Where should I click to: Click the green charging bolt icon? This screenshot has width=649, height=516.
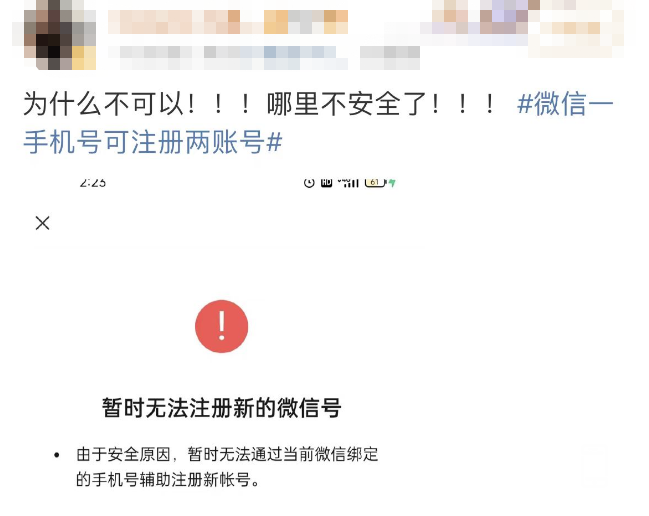point(392,182)
